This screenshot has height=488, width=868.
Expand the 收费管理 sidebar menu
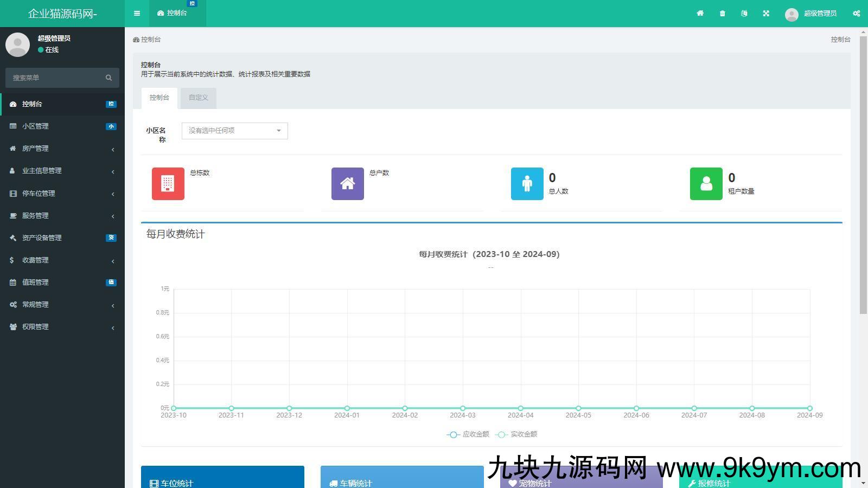pyautogui.click(x=62, y=260)
